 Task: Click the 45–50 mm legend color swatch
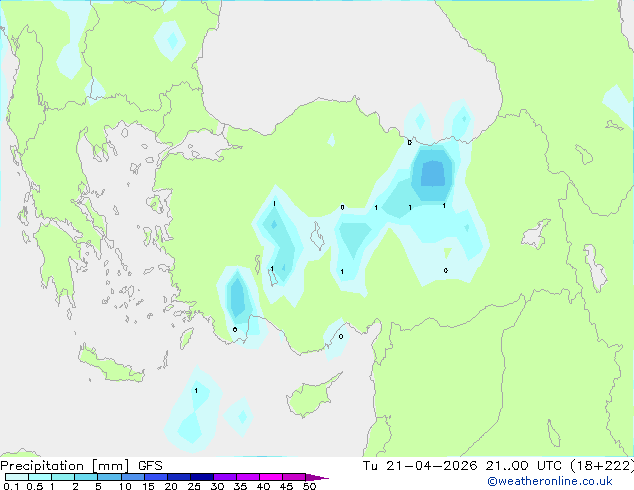(x=294, y=477)
